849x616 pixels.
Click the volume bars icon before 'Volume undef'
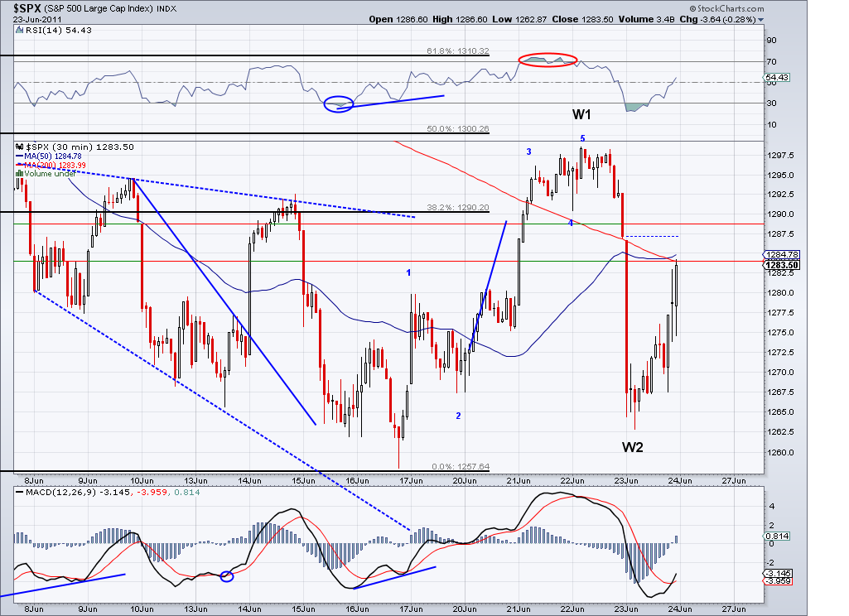click(x=20, y=174)
